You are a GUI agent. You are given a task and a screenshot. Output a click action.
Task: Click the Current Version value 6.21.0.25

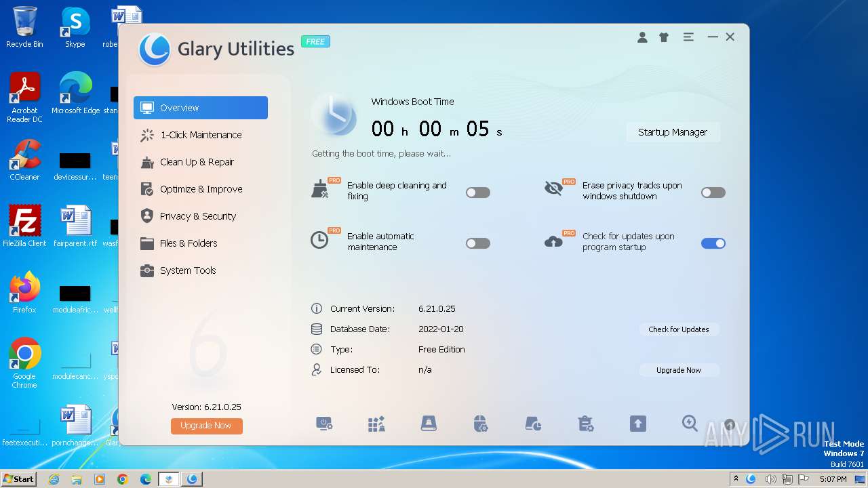pos(437,308)
